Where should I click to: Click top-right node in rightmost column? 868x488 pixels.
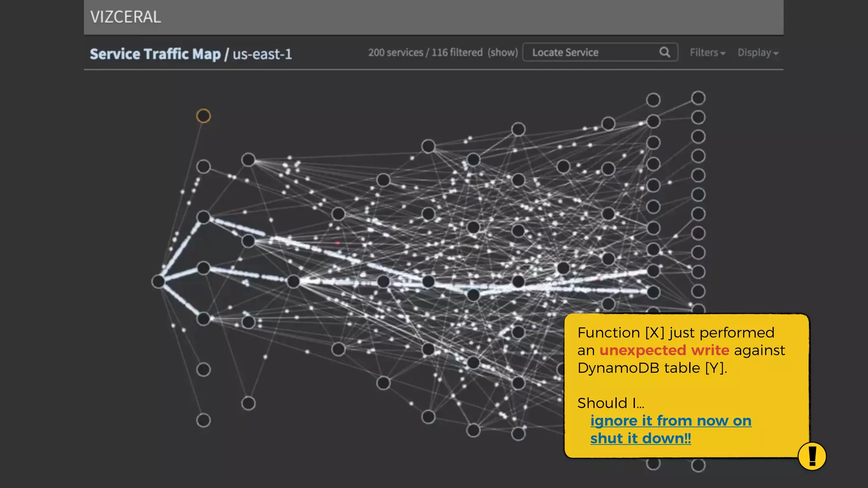pos(698,98)
